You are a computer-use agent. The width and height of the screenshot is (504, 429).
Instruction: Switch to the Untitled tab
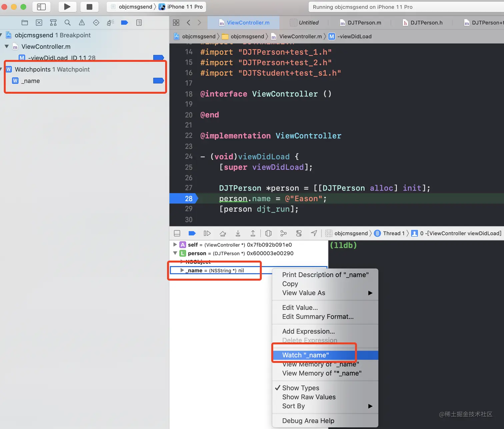pos(304,23)
